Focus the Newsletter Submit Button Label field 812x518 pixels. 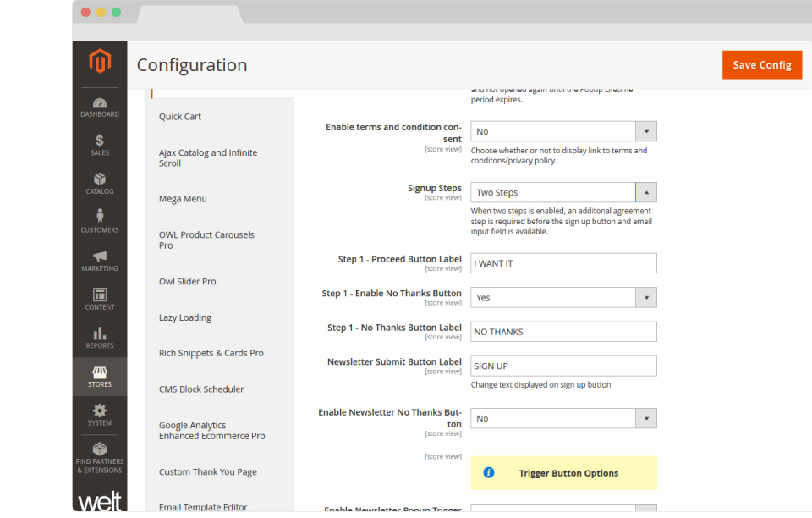pyautogui.click(x=563, y=366)
